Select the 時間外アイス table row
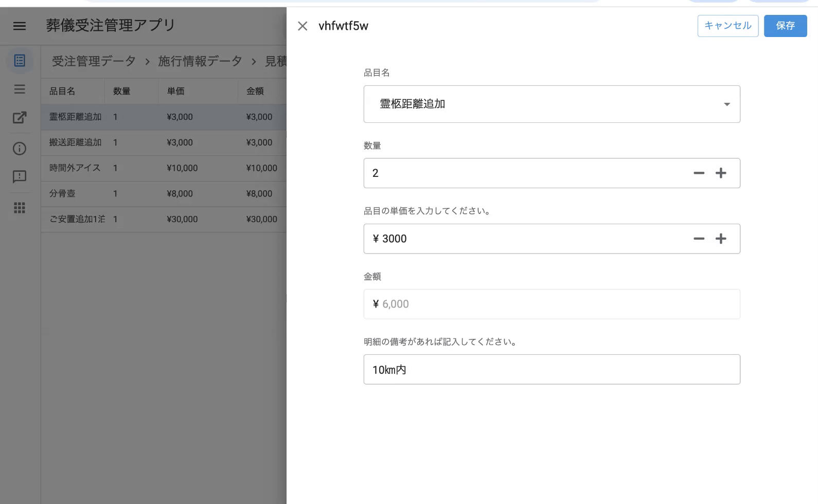818x504 pixels. 164,168
